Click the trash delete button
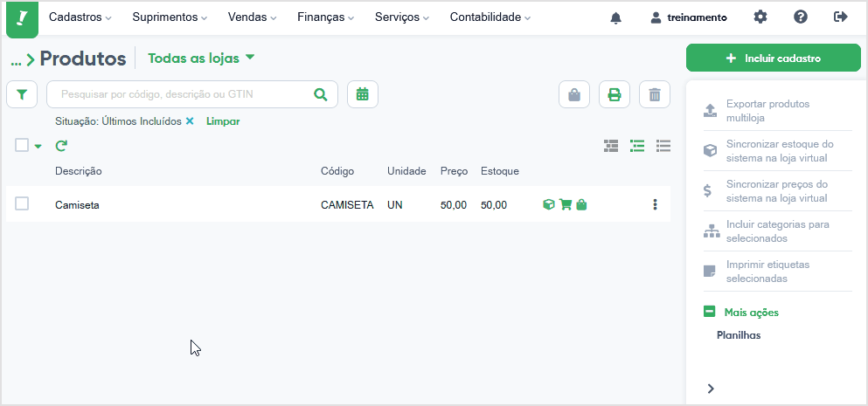868x406 pixels. point(655,94)
